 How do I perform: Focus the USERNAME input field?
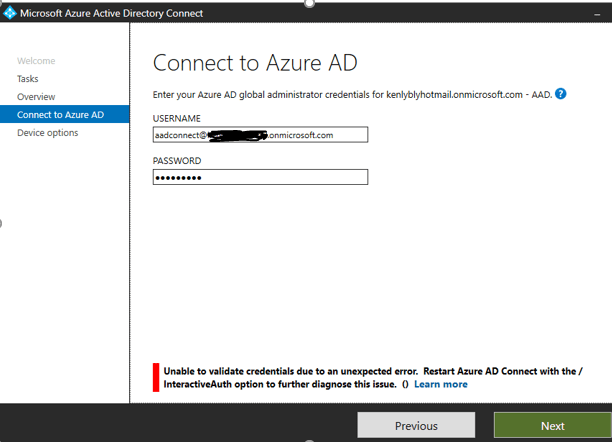pos(260,135)
